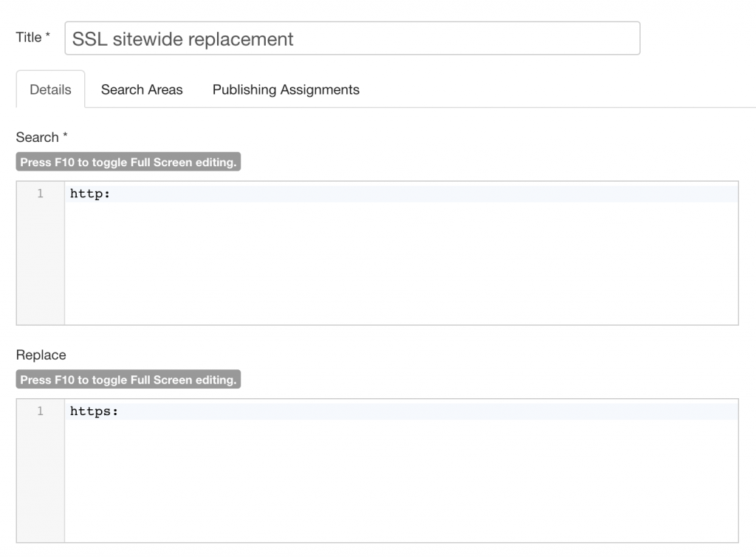The height and width of the screenshot is (557, 756).
Task: Click the 'Replace' field label
Action: click(x=41, y=355)
